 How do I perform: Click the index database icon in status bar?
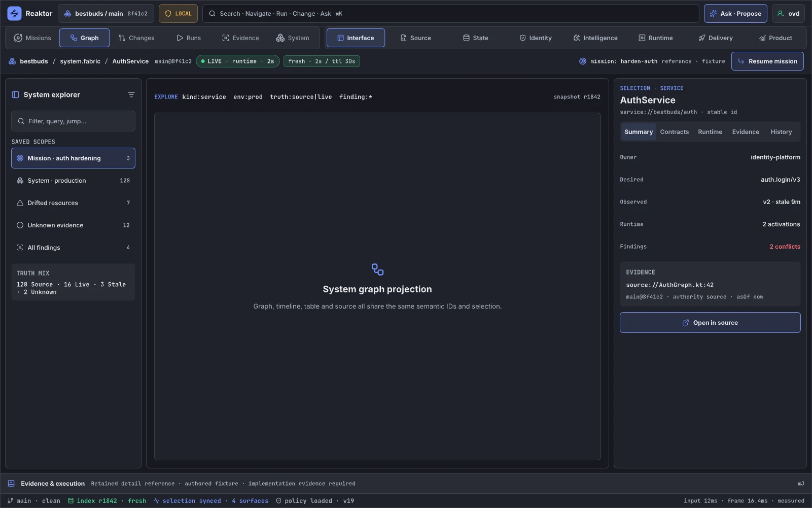point(71,501)
